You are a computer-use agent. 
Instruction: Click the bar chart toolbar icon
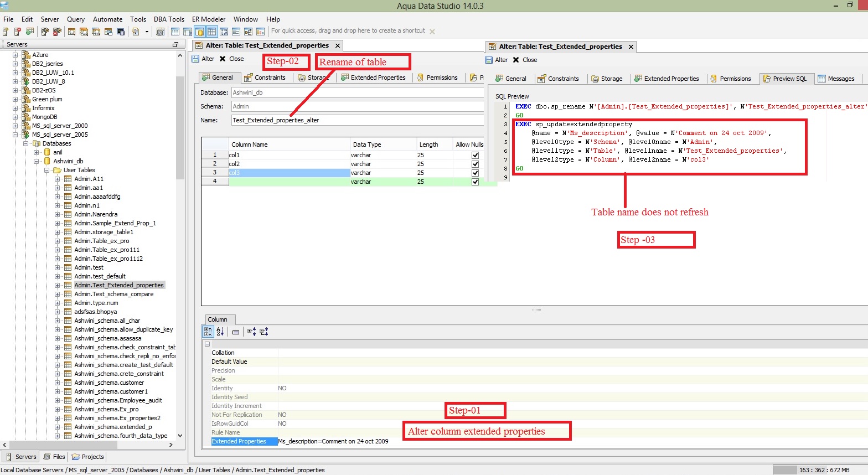260,32
